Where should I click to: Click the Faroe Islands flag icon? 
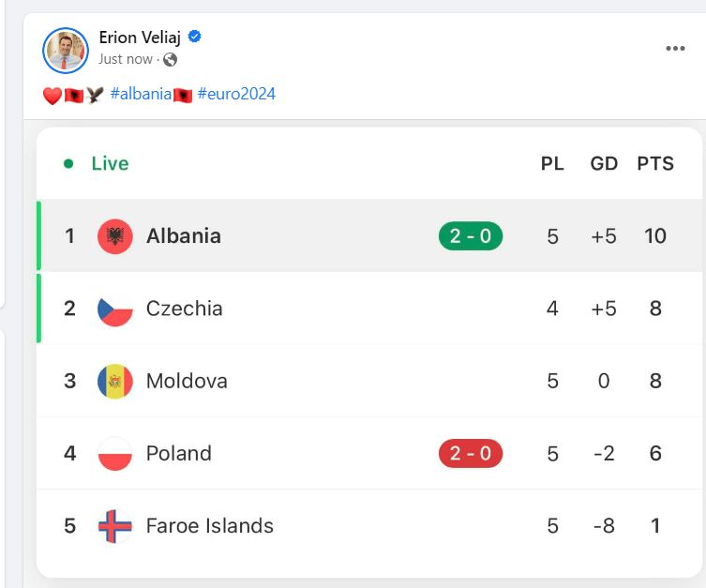[115, 525]
